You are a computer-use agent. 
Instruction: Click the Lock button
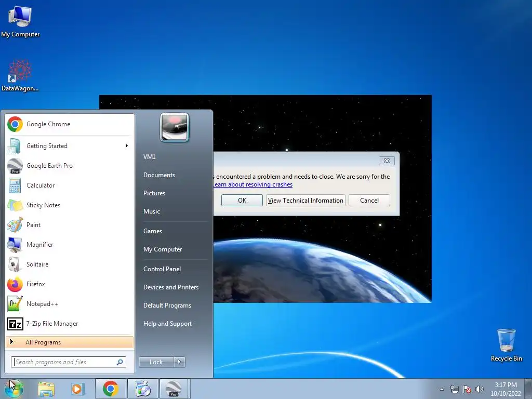tap(156, 362)
